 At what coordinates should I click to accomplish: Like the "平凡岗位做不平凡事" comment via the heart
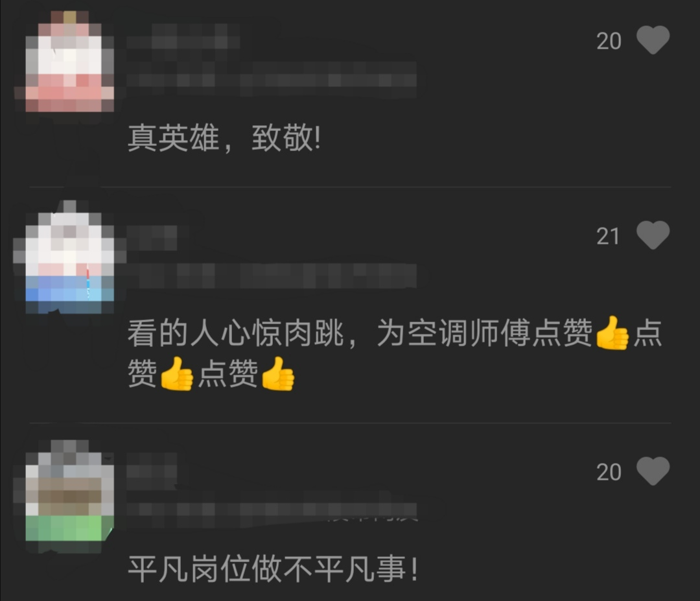[x=653, y=471]
